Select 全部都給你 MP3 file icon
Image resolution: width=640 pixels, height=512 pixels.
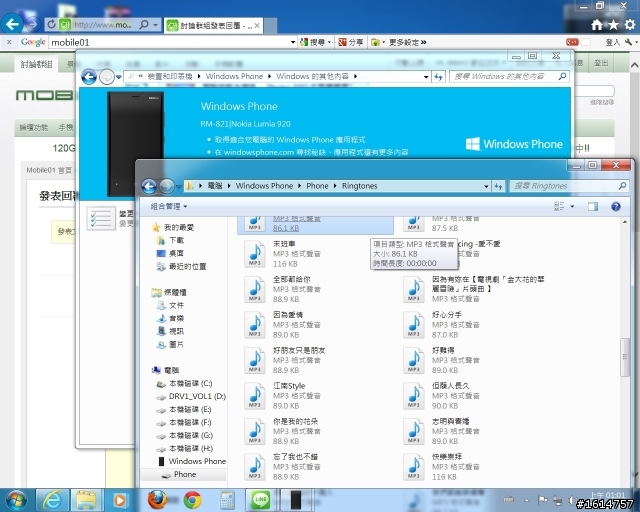255,289
